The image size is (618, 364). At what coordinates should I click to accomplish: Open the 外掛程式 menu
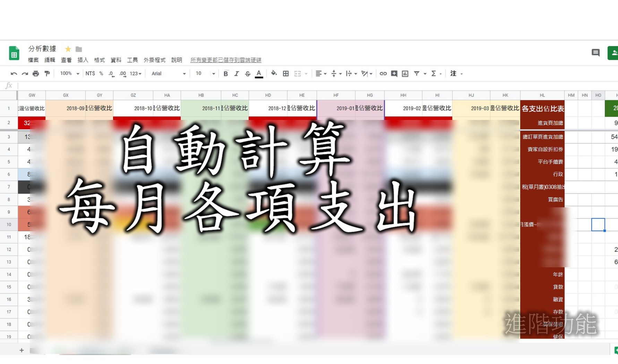(155, 60)
